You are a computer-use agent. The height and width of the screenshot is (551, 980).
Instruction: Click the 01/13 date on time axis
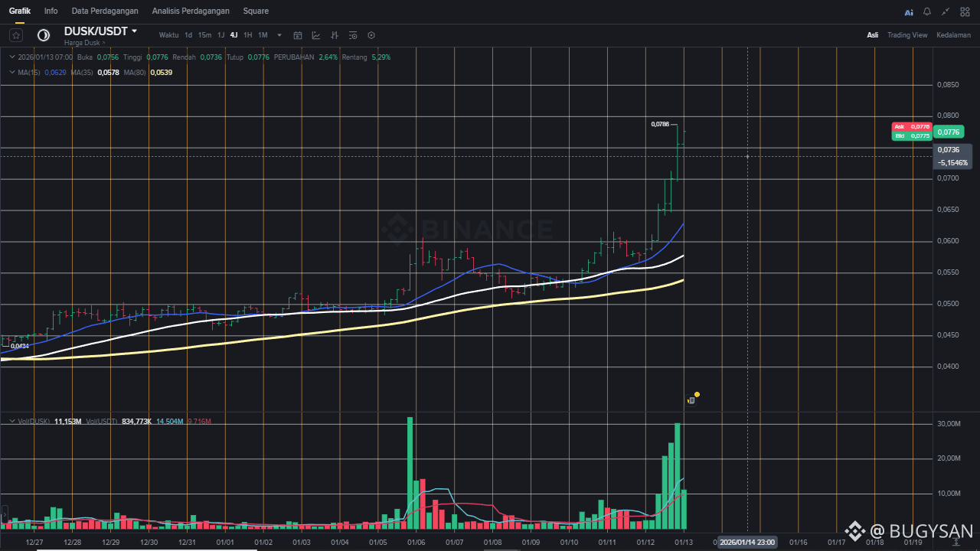(x=684, y=542)
